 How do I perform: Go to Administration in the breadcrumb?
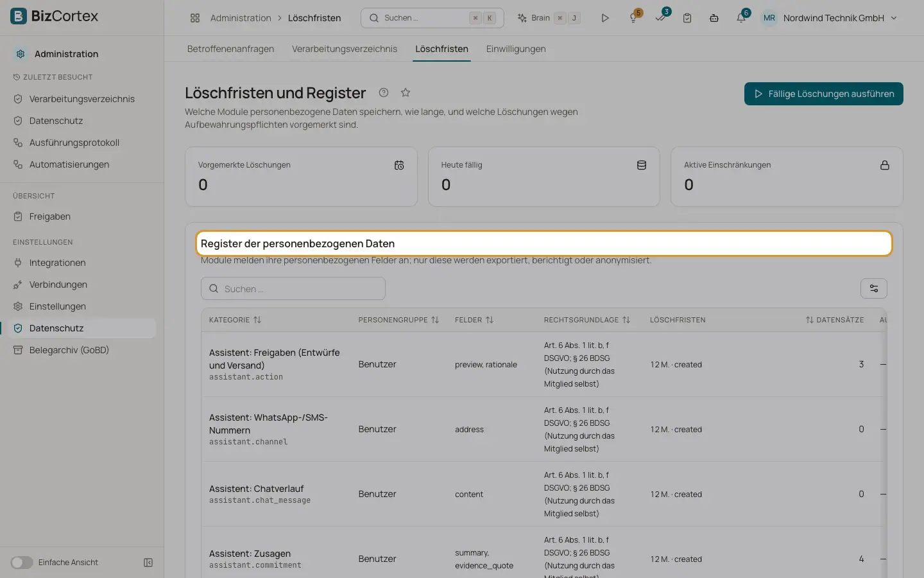241,18
